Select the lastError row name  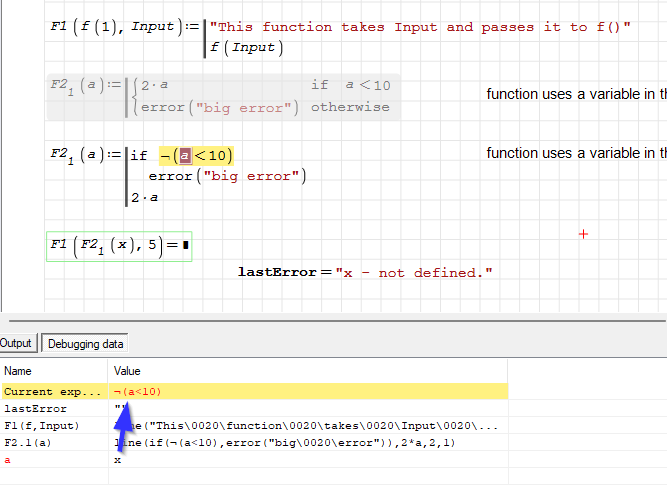[x=35, y=408]
